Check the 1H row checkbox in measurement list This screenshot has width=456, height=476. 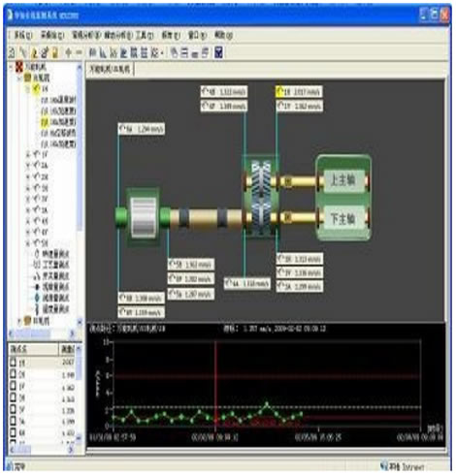[x=13, y=362]
